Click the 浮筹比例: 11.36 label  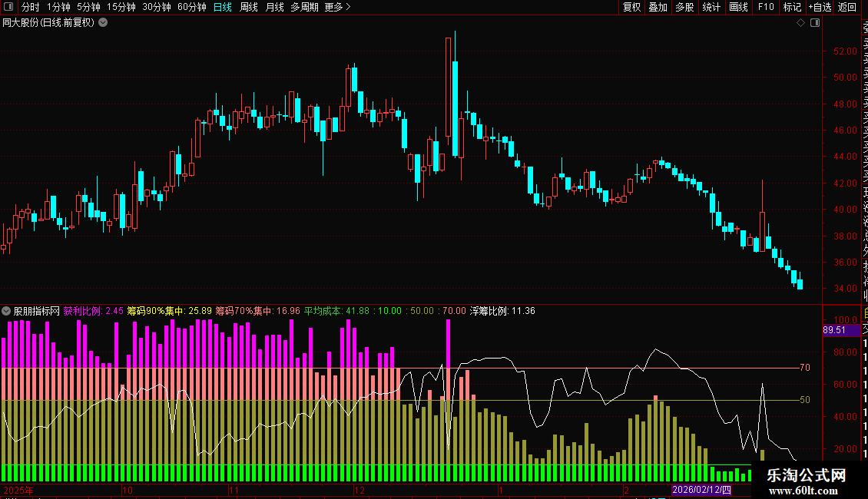click(502, 311)
